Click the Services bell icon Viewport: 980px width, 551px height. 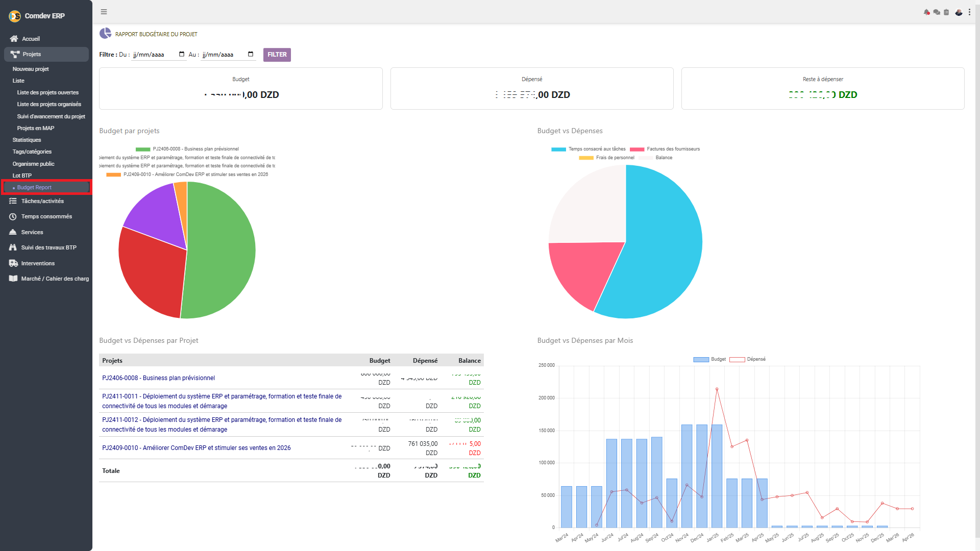[13, 232]
